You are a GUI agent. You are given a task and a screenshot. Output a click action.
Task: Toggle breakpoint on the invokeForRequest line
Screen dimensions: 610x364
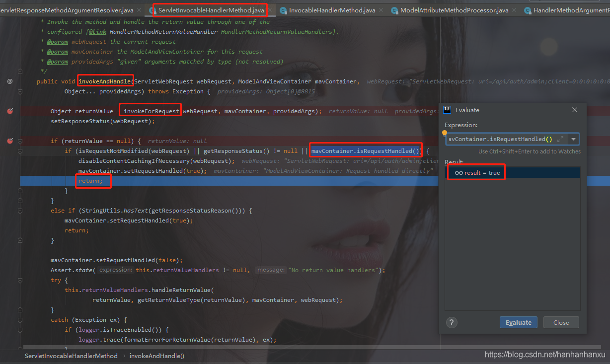(10, 111)
